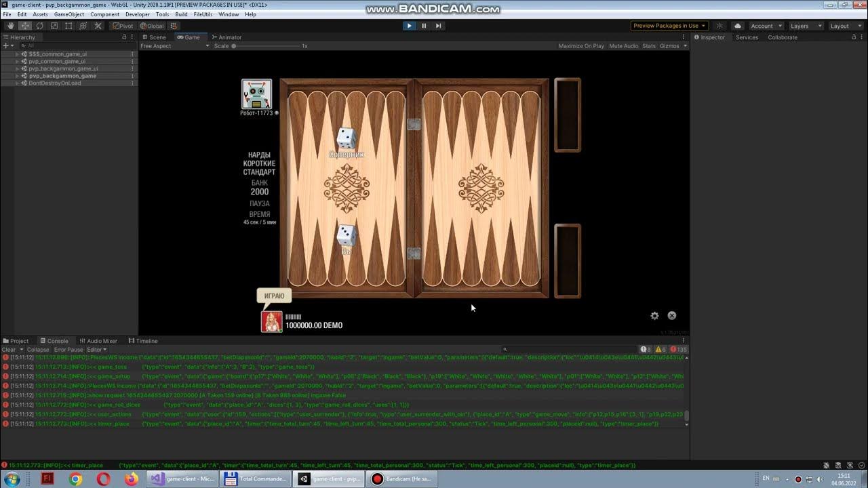868x488 pixels.
Task: Expand $$$_common_game_ui scene
Action: click(x=17, y=54)
